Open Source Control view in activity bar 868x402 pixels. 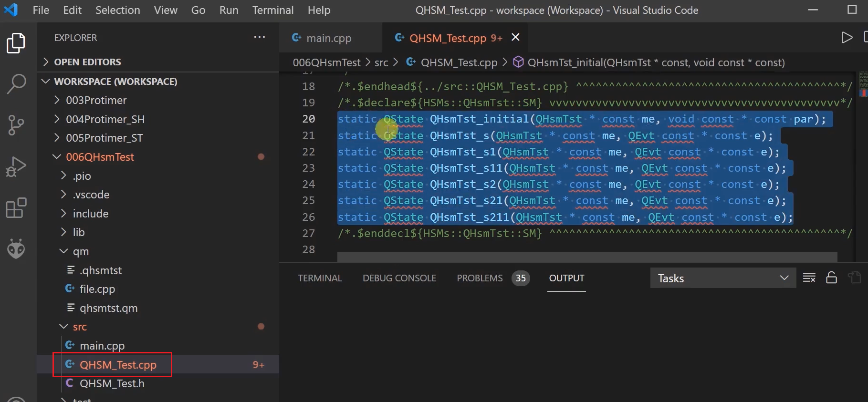(x=16, y=125)
